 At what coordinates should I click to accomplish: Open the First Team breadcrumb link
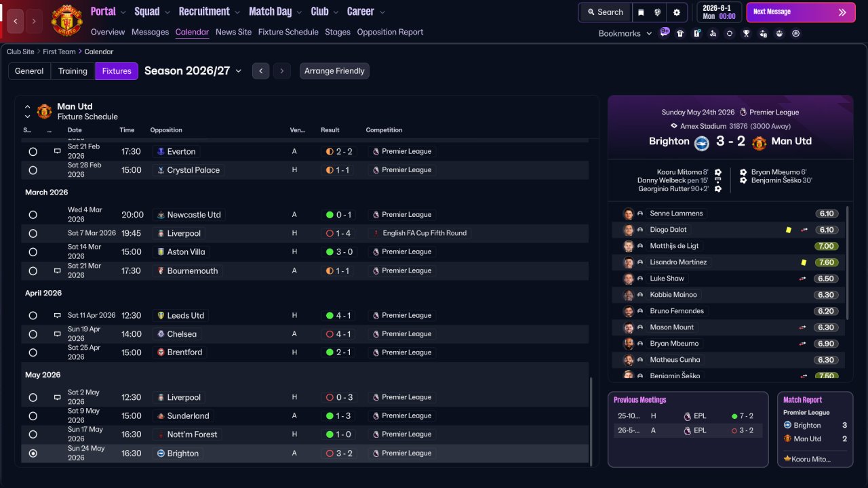tap(58, 52)
